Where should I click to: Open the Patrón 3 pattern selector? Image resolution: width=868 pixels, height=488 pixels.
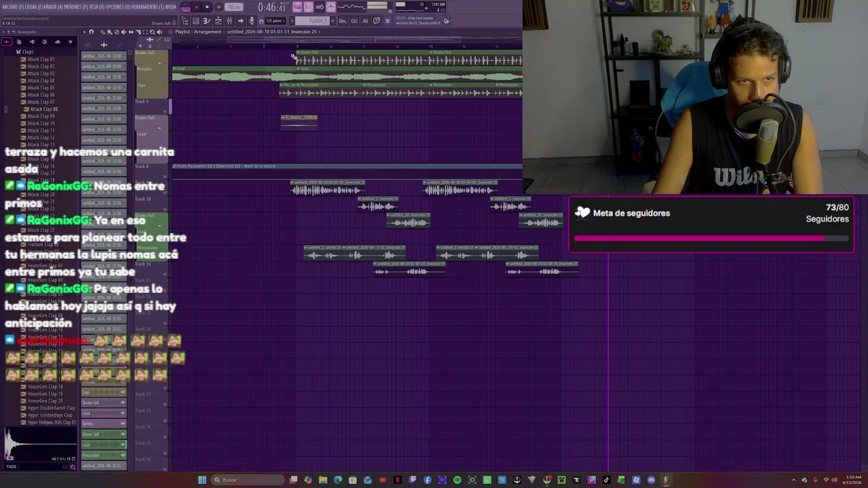tap(312, 21)
